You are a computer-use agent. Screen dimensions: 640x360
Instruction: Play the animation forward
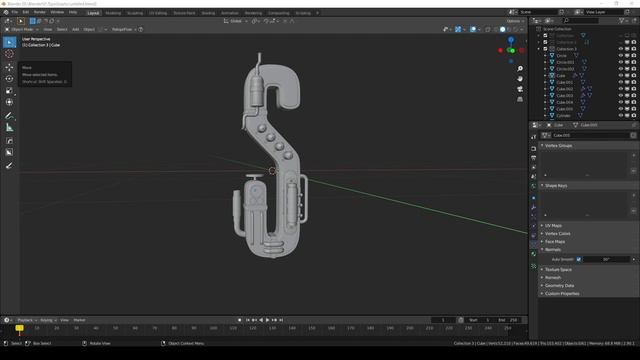267,320
